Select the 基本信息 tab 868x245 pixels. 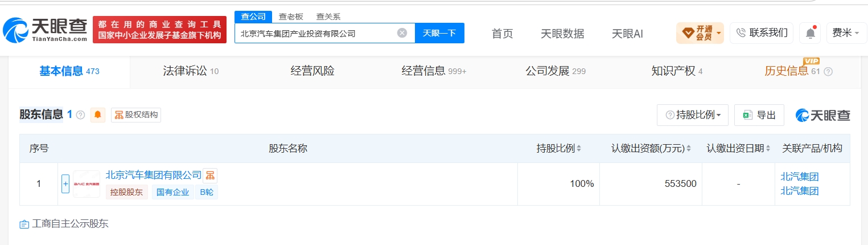(x=69, y=71)
